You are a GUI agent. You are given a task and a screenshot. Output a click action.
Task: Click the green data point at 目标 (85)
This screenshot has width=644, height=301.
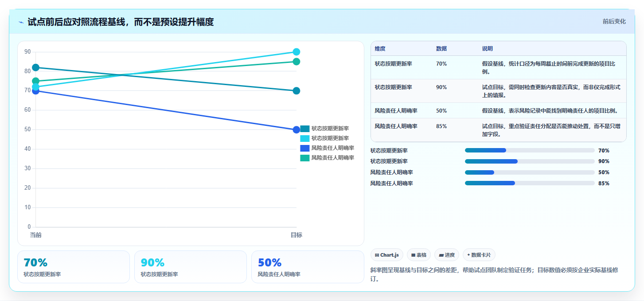click(x=297, y=62)
